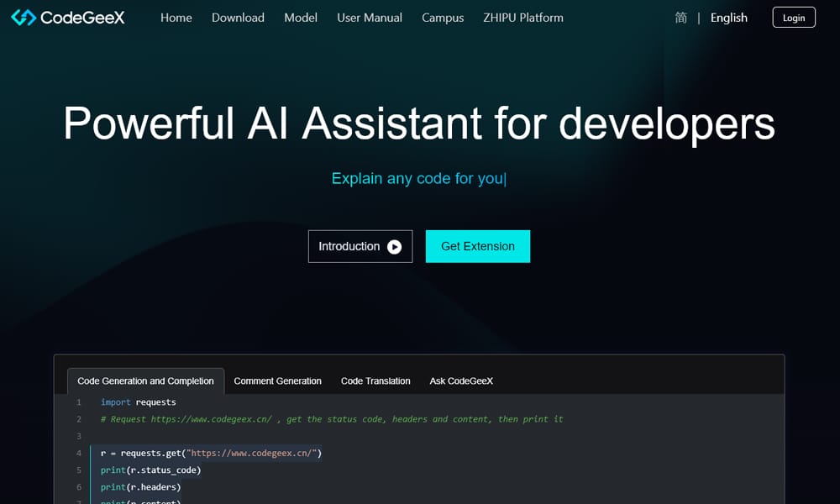Click the Login button
This screenshot has height=504, width=840.
tap(793, 17)
